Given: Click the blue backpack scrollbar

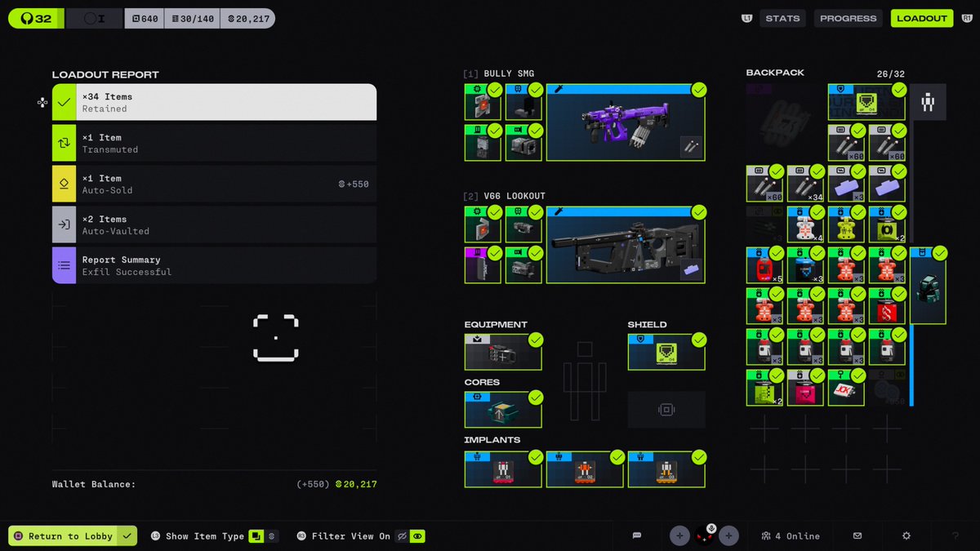Looking at the screenshot, I should pos(911,365).
